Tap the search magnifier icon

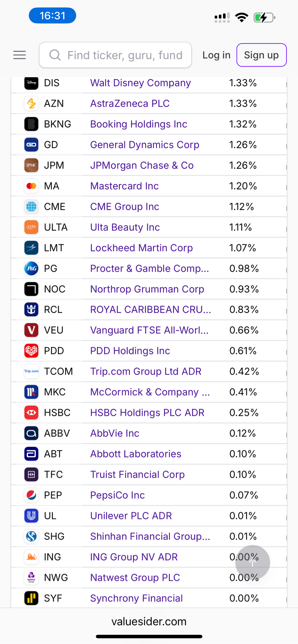pyautogui.click(x=55, y=55)
